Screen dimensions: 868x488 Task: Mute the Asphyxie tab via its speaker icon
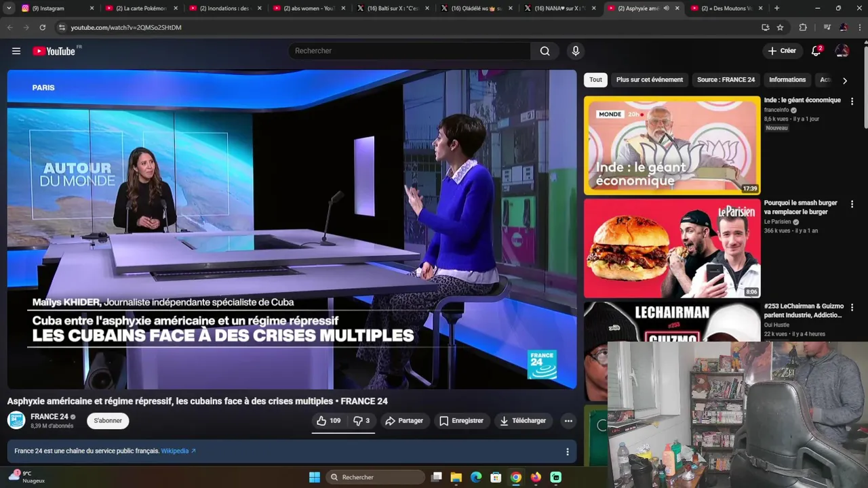point(666,8)
